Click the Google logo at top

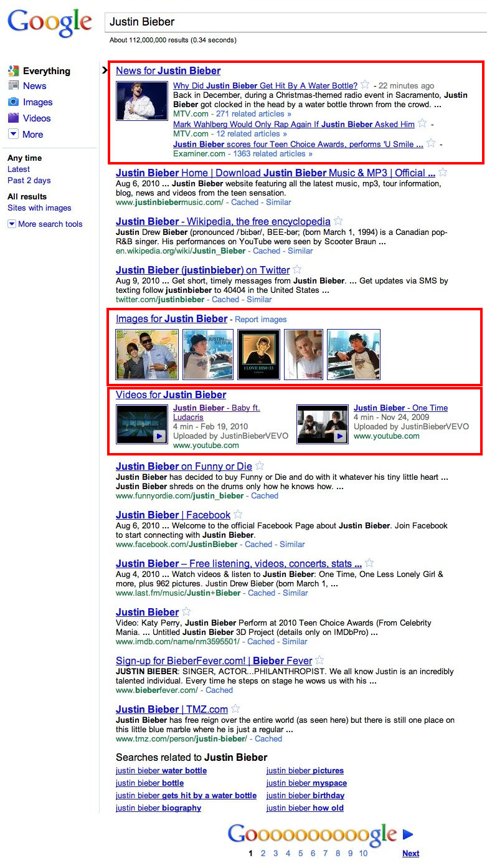click(x=50, y=24)
